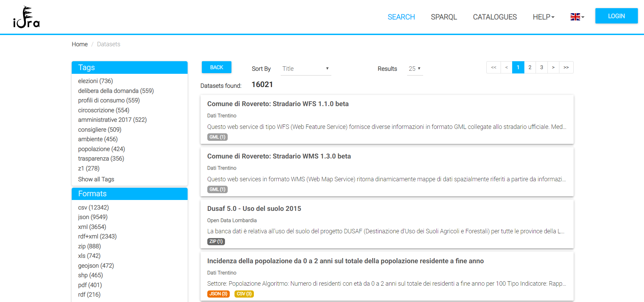
Task: Click the Idra logo
Action: tap(27, 17)
